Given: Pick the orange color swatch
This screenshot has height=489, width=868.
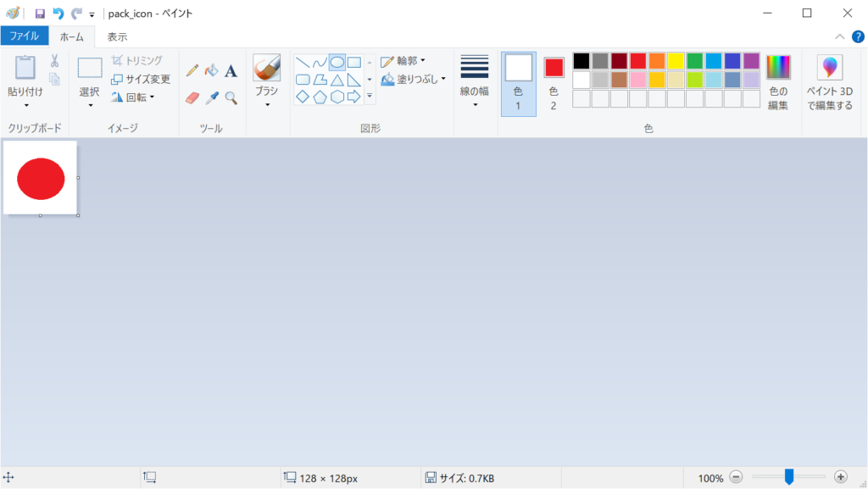Looking at the screenshot, I should pos(657,61).
